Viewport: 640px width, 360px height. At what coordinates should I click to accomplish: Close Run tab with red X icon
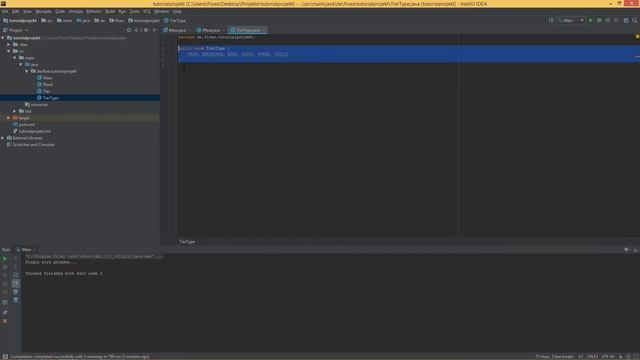[5, 321]
